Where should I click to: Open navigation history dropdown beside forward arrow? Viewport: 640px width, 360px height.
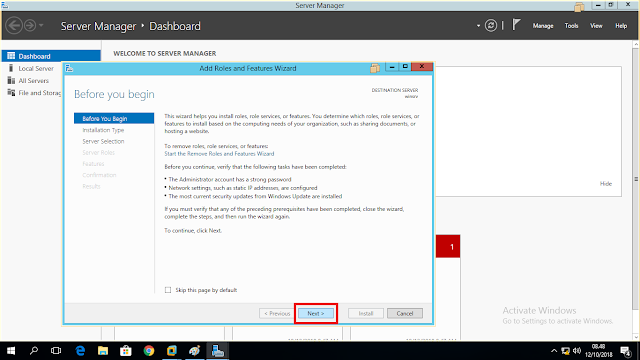pyautogui.click(x=41, y=25)
